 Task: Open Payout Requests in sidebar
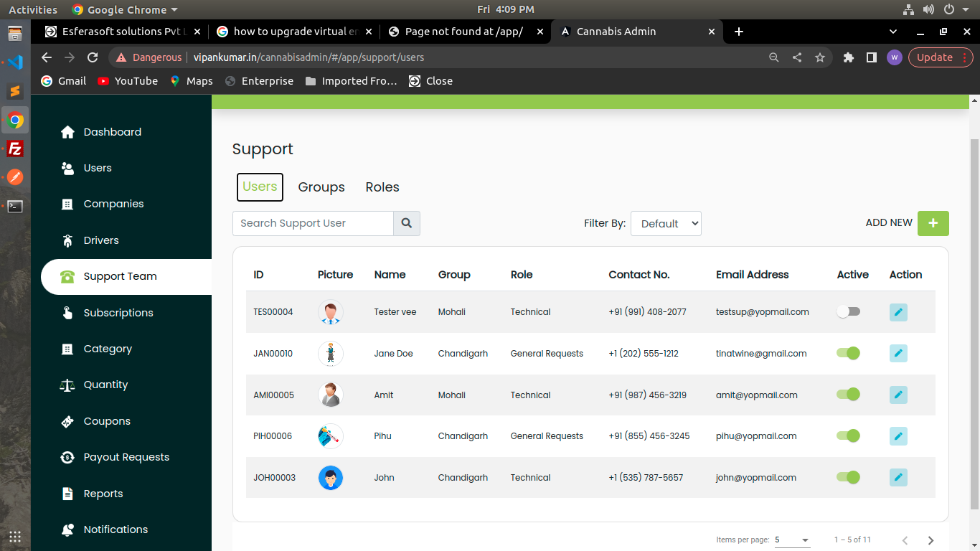coord(126,457)
